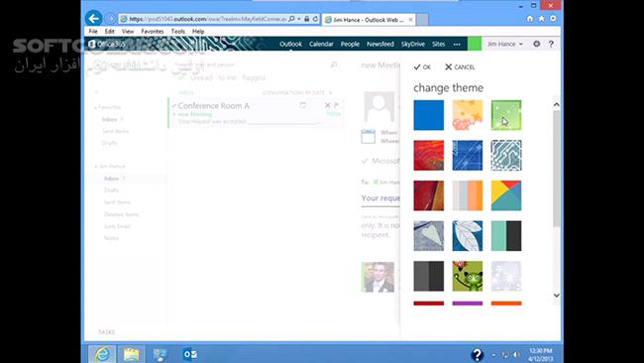The width and height of the screenshot is (644, 363).
Task: Open browser home page icon
Action: (x=530, y=19)
